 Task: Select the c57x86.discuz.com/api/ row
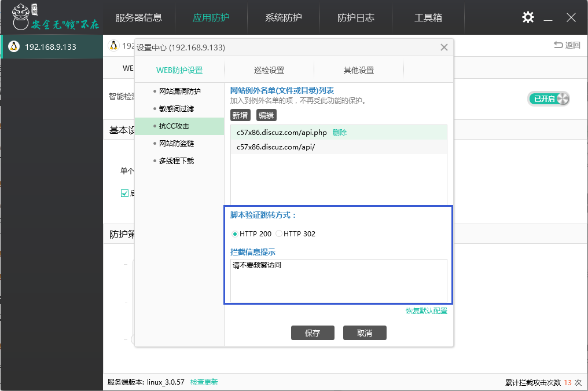339,147
